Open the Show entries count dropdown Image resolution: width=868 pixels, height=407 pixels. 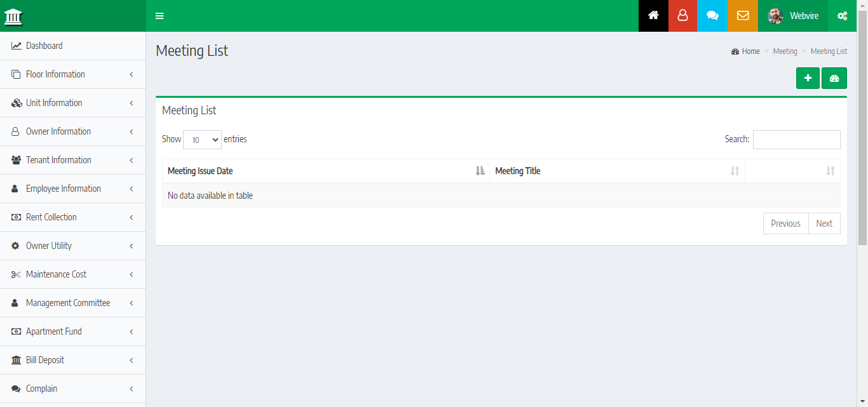202,140
